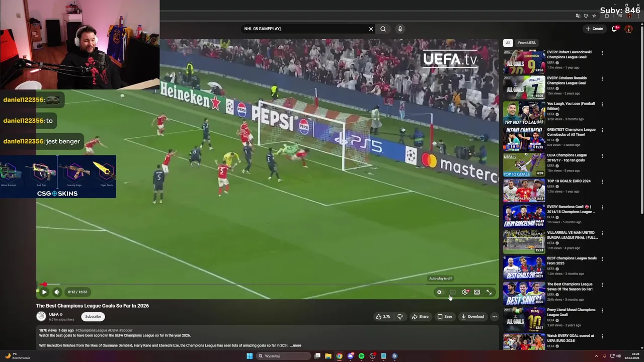The width and height of the screenshot is (644, 362).
Task: Switch to theater mode
Action: [x=477, y=292]
